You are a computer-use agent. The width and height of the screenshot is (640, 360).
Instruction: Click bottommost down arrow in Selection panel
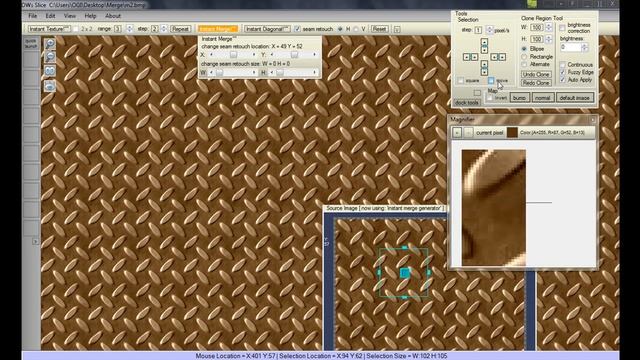pyautogui.click(x=484, y=72)
